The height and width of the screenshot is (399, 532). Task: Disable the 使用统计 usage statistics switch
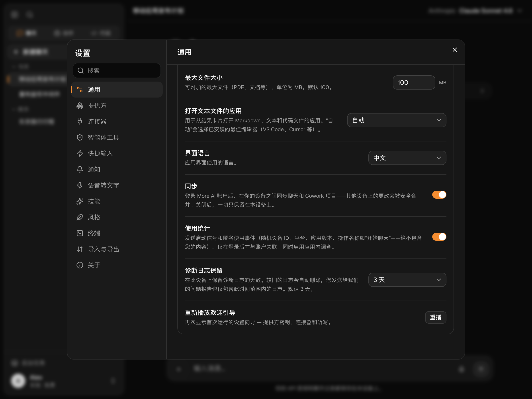click(x=439, y=237)
